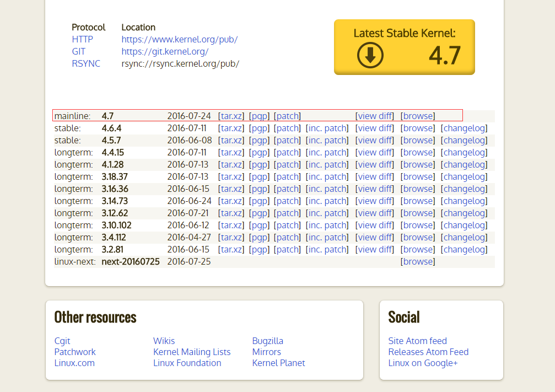This screenshot has width=555, height=392.
Task: Open changelog for longterm 3.16.36
Action: tap(464, 189)
